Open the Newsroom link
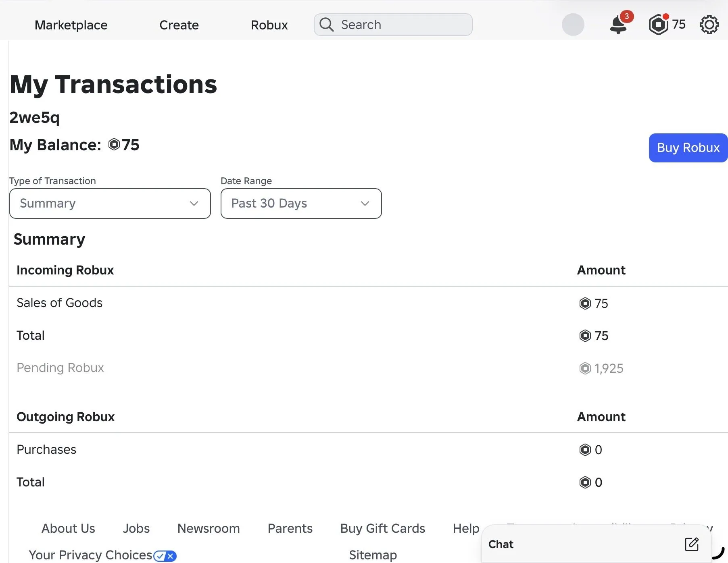The image size is (728, 563). pos(209,528)
